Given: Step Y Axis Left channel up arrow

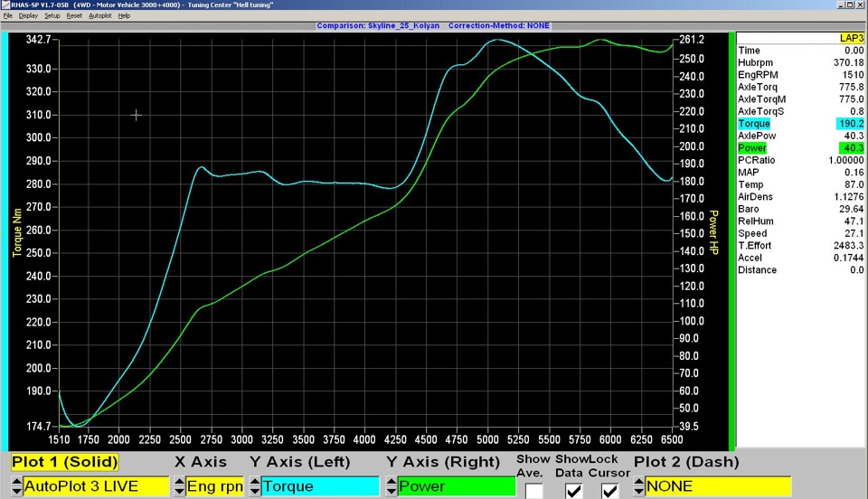Looking at the screenshot, I should (x=255, y=481).
